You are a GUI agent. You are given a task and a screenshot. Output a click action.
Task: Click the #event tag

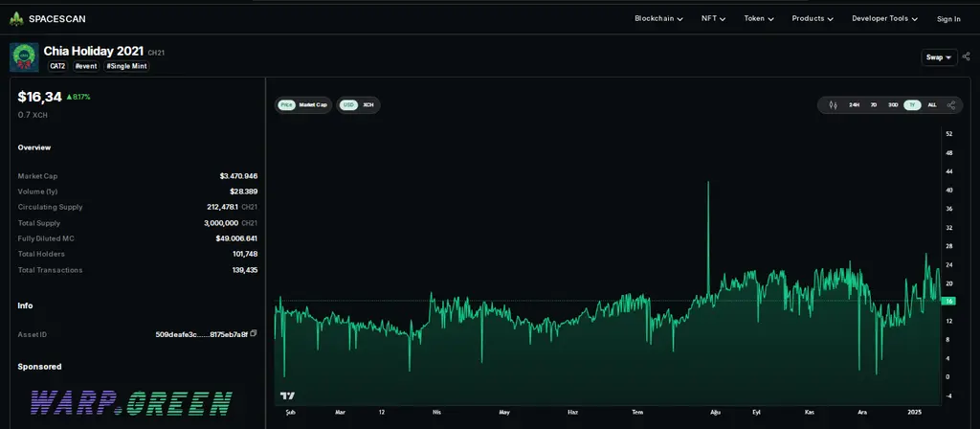(x=86, y=66)
